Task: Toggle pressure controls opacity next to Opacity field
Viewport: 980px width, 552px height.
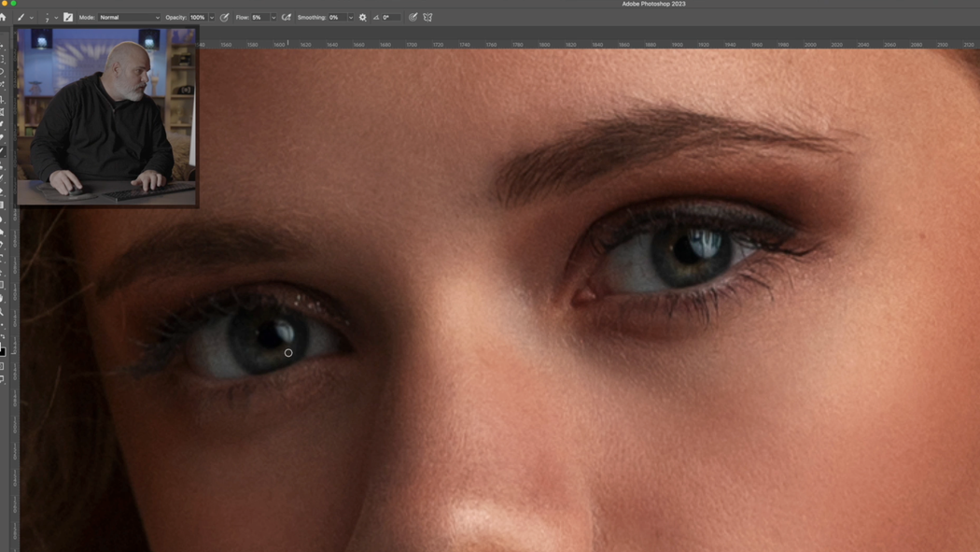Action: (224, 17)
